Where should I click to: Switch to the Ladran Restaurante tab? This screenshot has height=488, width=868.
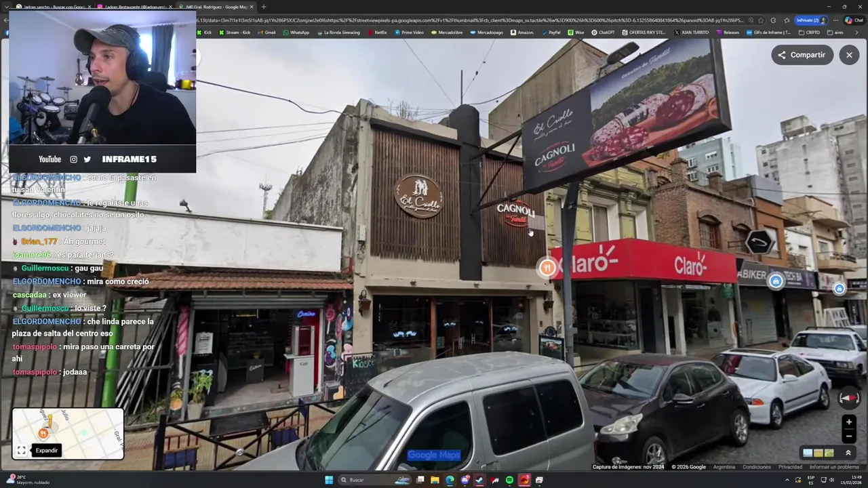(x=134, y=7)
